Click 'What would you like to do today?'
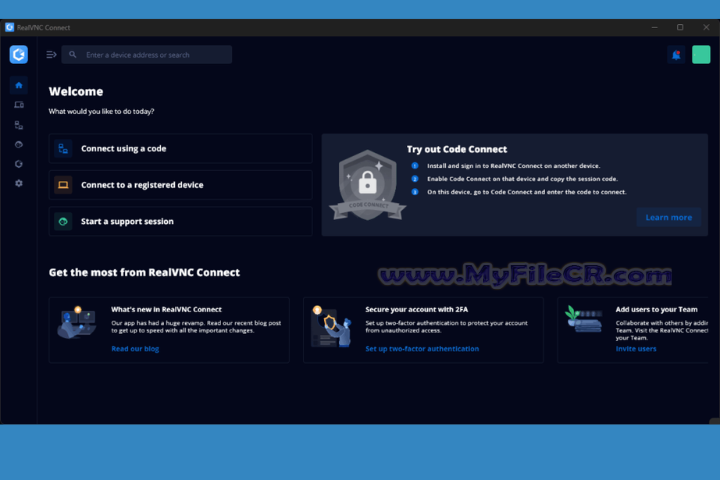Image resolution: width=720 pixels, height=480 pixels. pyautogui.click(x=101, y=111)
